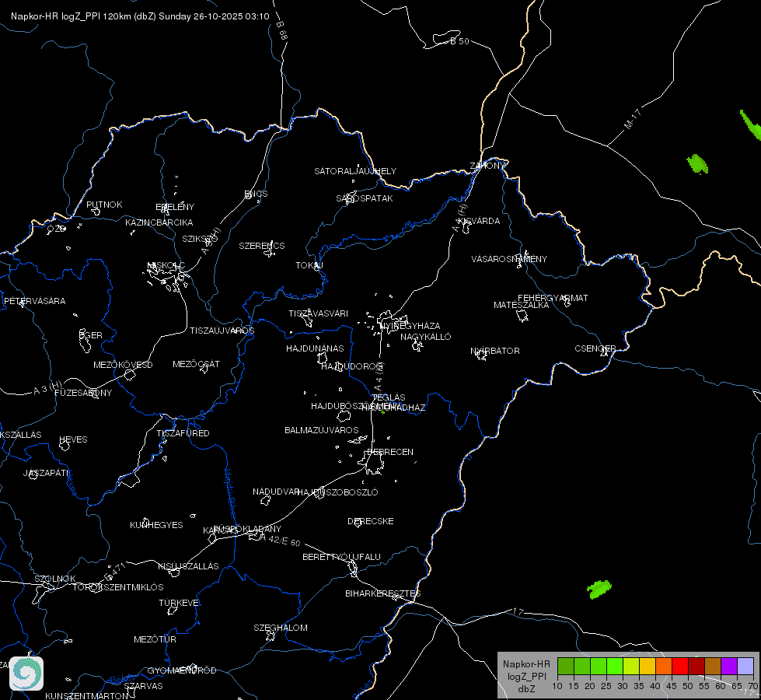761x700 pixels.
Task: Click the M-17 road label
Action: tap(633, 118)
